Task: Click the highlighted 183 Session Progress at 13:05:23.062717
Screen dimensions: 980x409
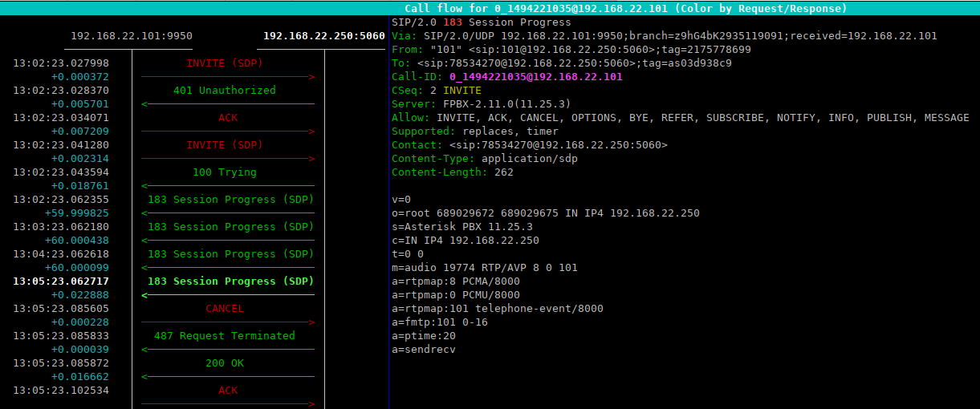Action: (x=230, y=281)
